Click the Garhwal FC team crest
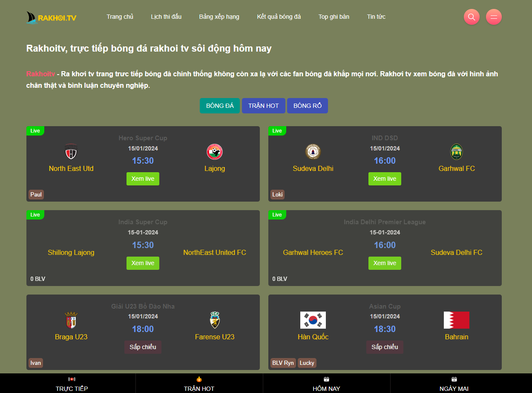 457,152
